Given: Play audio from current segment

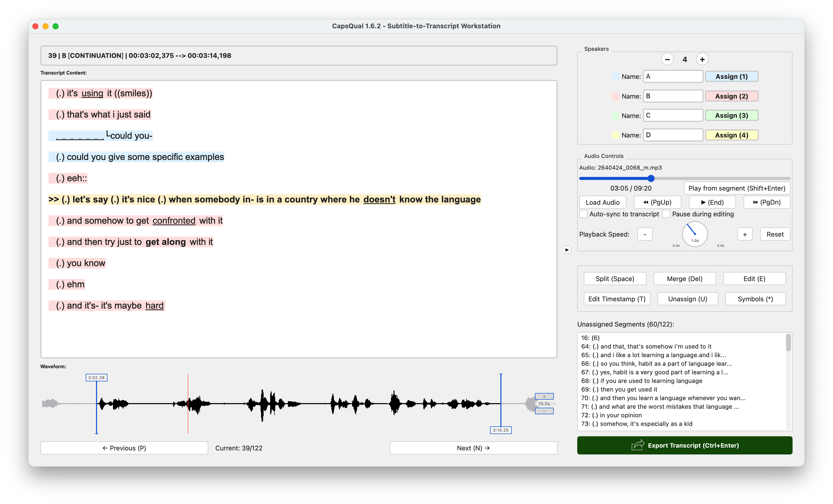Looking at the screenshot, I should (737, 188).
